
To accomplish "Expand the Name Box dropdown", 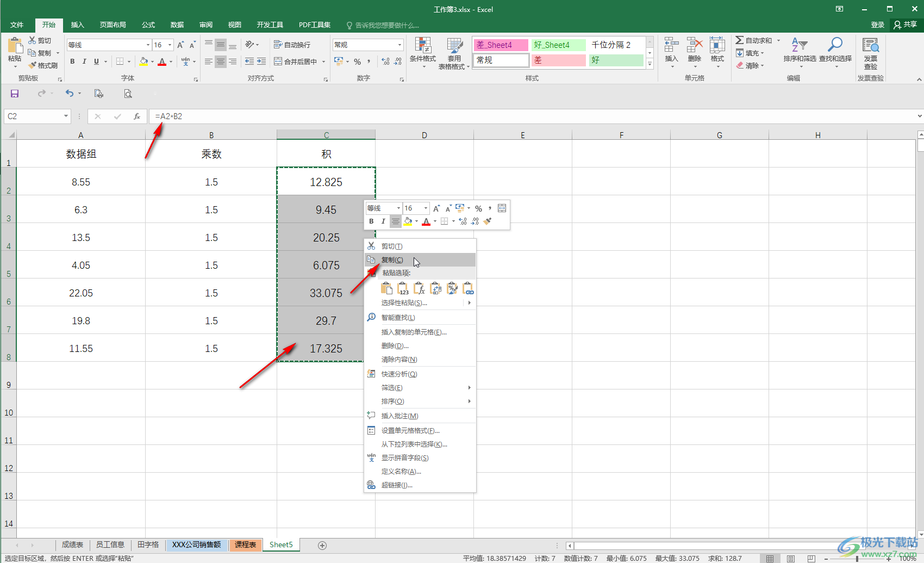I will pyautogui.click(x=66, y=116).
